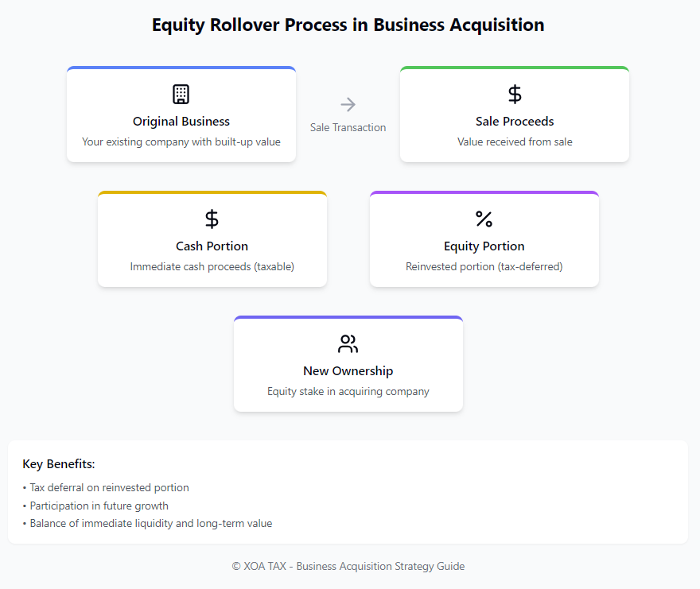Click the Key Benefits heading
Screen dimensions: 700x589
(59, 464)
